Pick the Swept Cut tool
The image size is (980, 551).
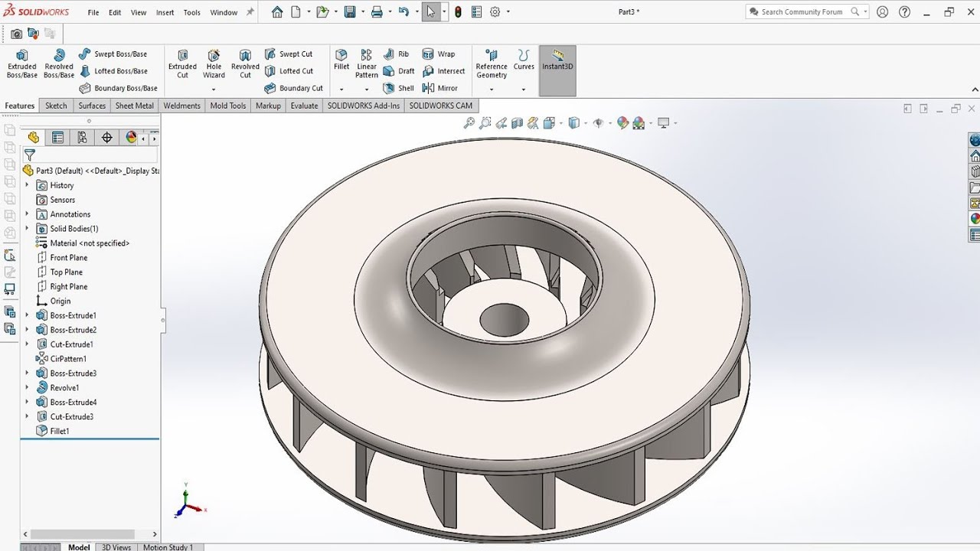[289, 54]
